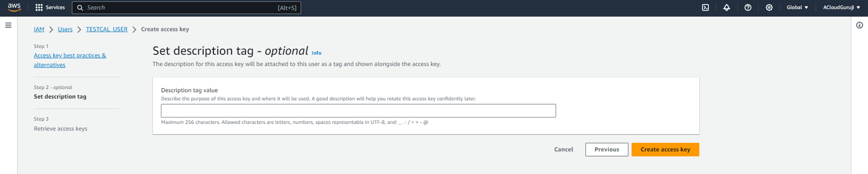Viewport: 868px width, 174px height.
Task: Click the Info link beside heading
Action: pyautogui.click(x=316, y=53)
